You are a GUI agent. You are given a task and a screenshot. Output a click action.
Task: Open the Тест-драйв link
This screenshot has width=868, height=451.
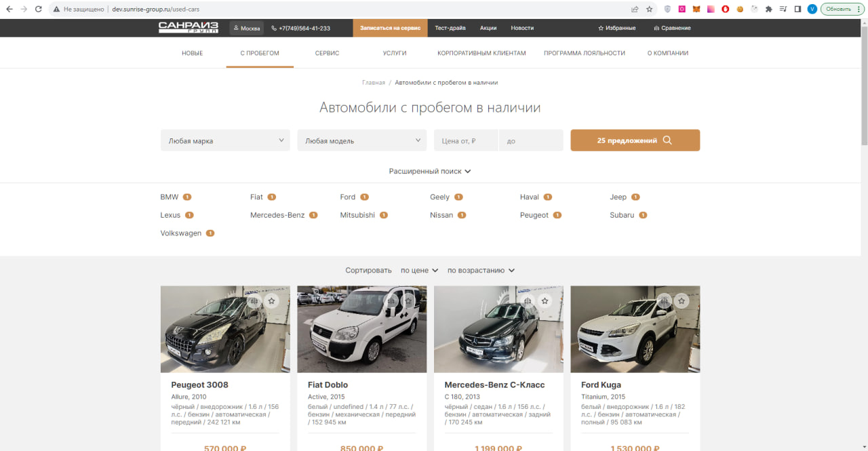(x=450, y=28)
